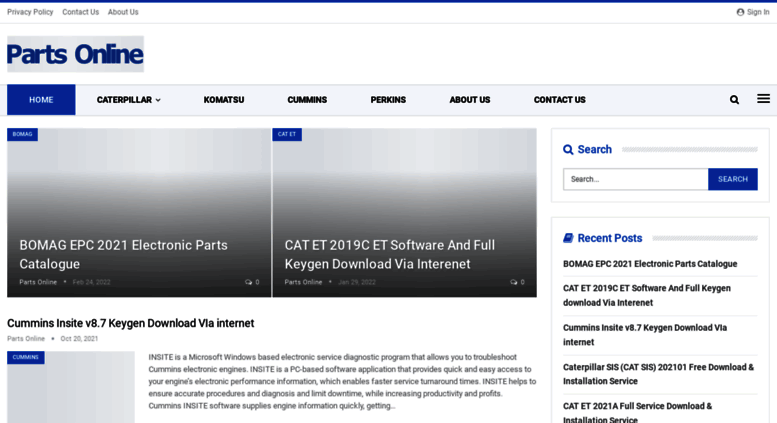Open recent post Caterpillar SIS 202101

pos(658,374)
